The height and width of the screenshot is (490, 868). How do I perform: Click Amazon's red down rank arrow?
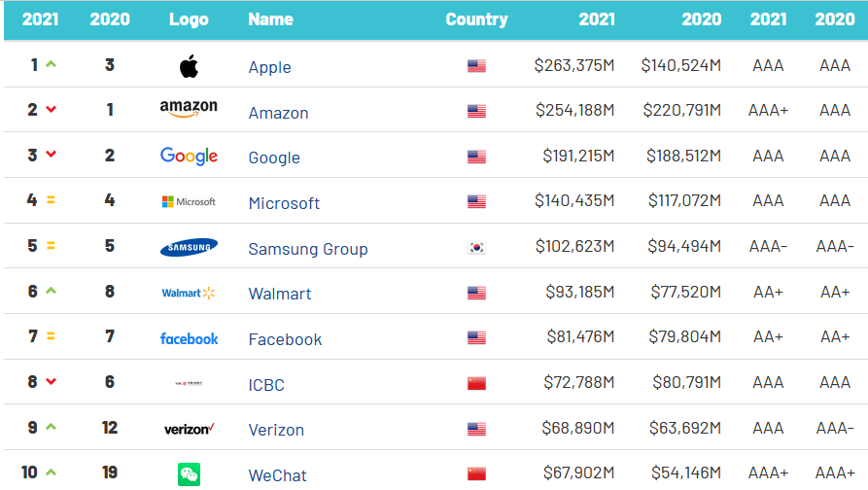tap(51, 110)
